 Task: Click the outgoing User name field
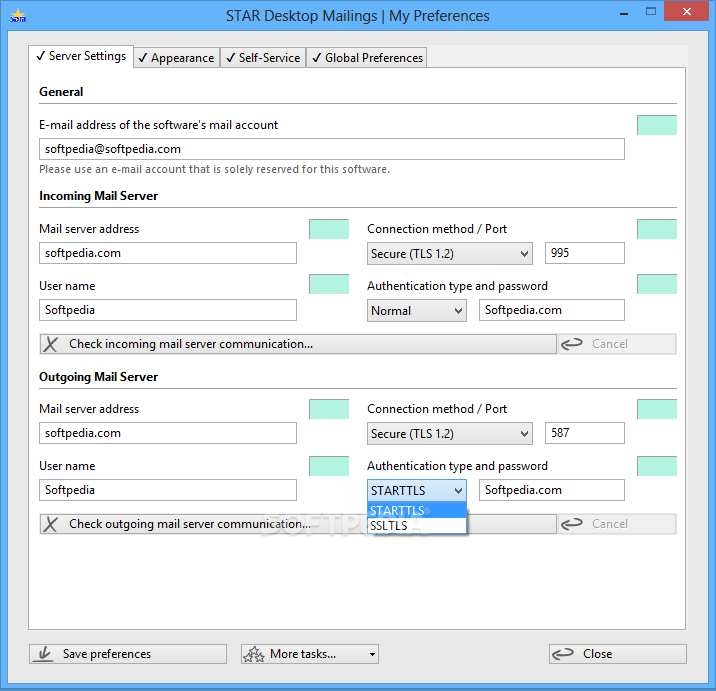tap(168, 490)
